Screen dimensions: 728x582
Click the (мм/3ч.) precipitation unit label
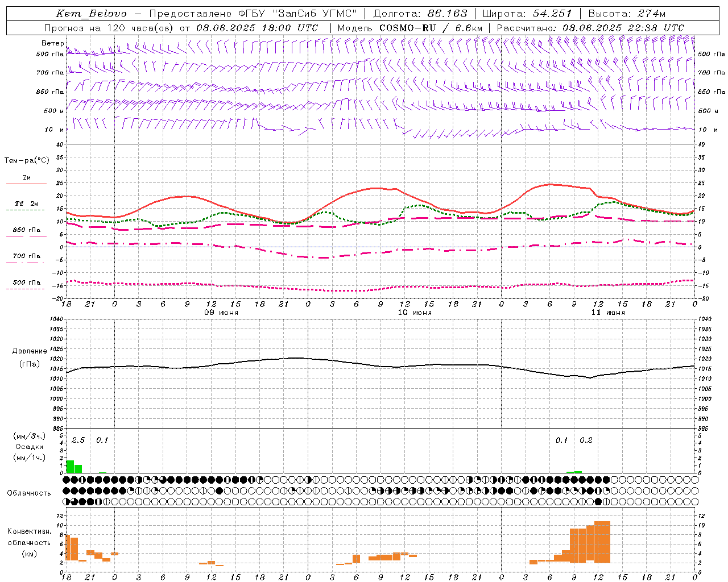coord(30,436)
